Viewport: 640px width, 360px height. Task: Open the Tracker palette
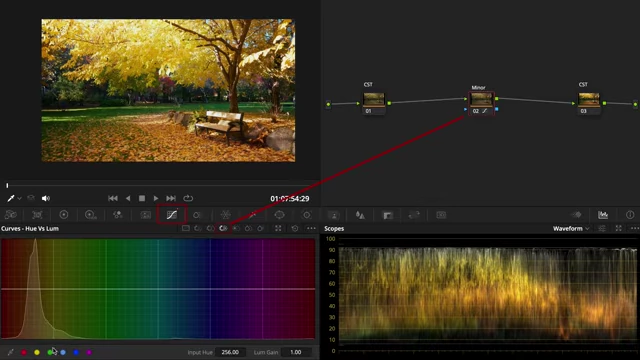(280, 215)
